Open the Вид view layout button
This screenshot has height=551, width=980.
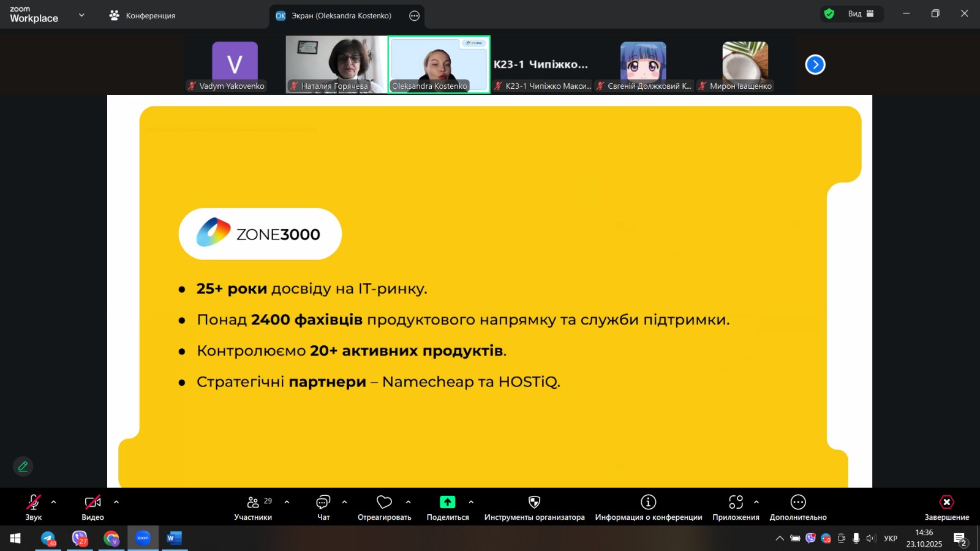click(861, 14)
